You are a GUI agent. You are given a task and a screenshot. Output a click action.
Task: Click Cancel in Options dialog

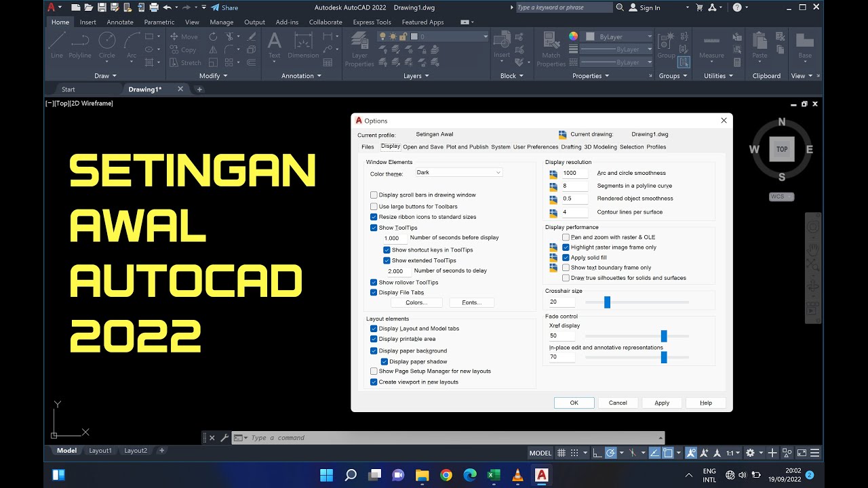click(x=618, y=403)
